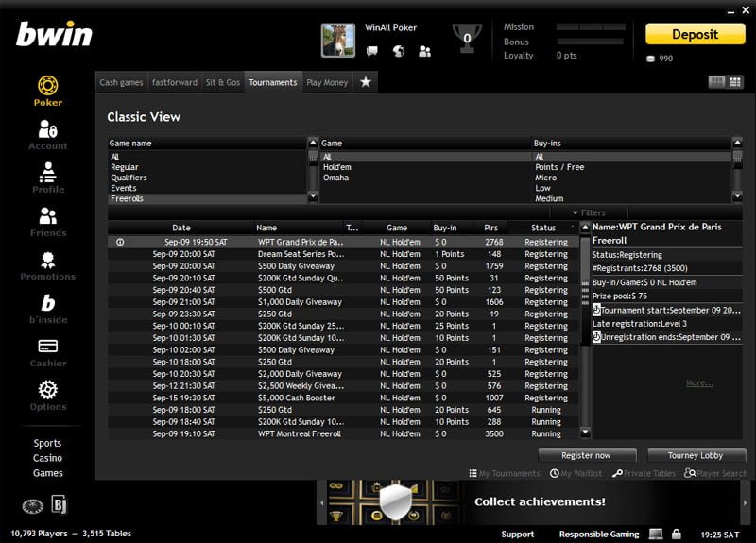Click the player avatar picture

[x=338, y=41]
